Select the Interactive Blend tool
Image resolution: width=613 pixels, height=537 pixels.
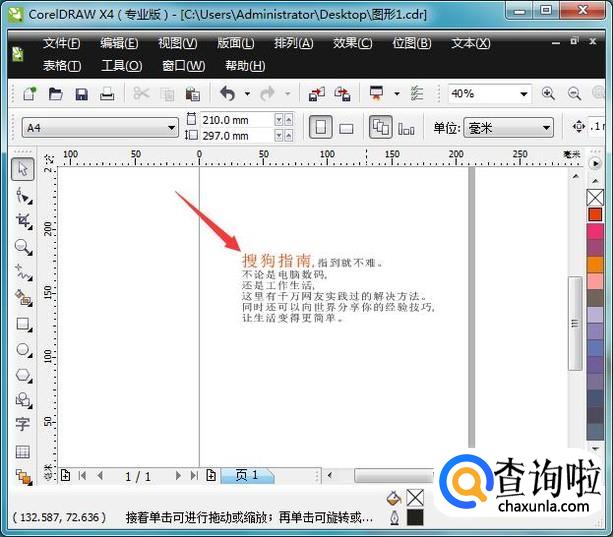click(x=23, y=477)
